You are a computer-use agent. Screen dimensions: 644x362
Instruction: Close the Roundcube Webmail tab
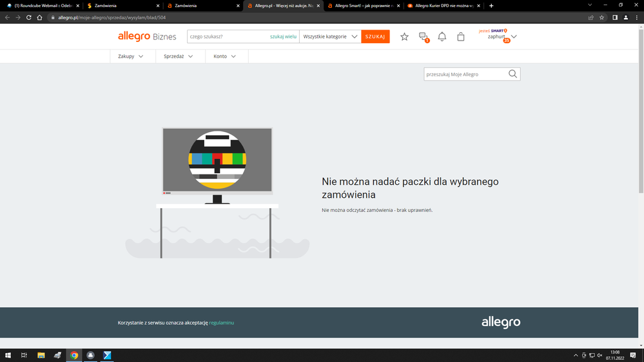pos(77,6)
